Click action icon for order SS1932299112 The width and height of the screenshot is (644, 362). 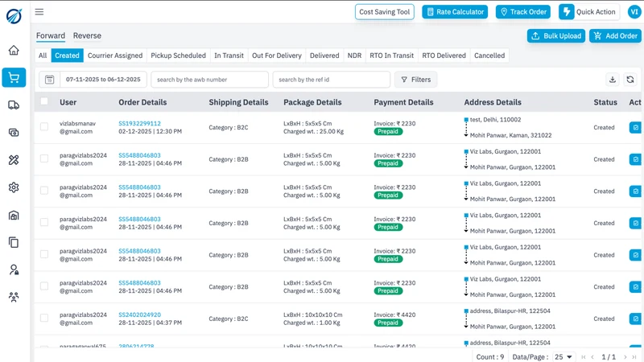click(x=635, y=128)
